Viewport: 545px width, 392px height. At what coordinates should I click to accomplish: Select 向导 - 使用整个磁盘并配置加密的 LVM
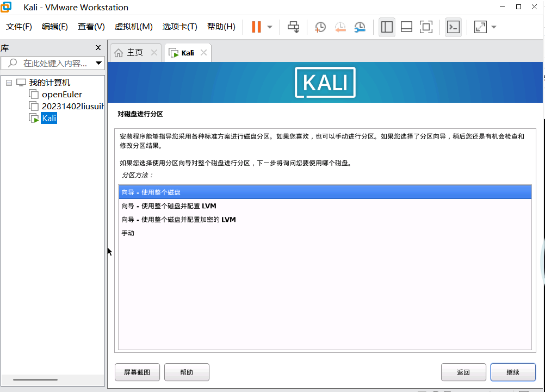tap(325, 219)
